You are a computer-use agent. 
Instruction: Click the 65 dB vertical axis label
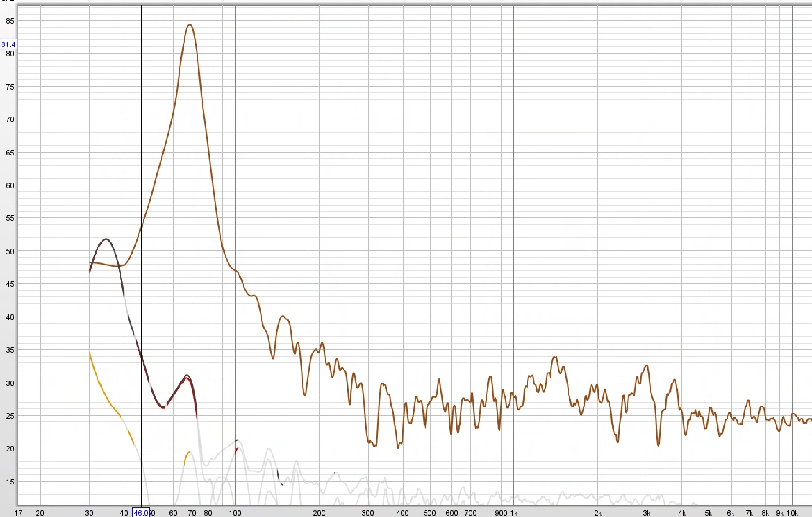pyautogui.click(x=10, y=153)
